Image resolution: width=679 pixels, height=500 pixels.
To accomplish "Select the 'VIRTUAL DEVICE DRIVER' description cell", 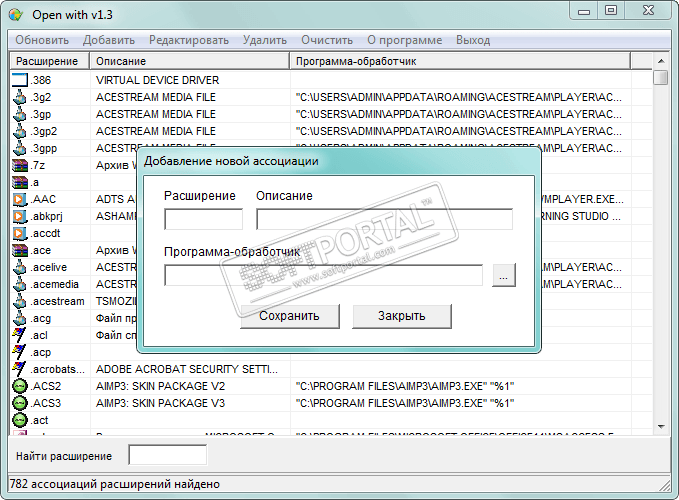I will pos(158,80).
